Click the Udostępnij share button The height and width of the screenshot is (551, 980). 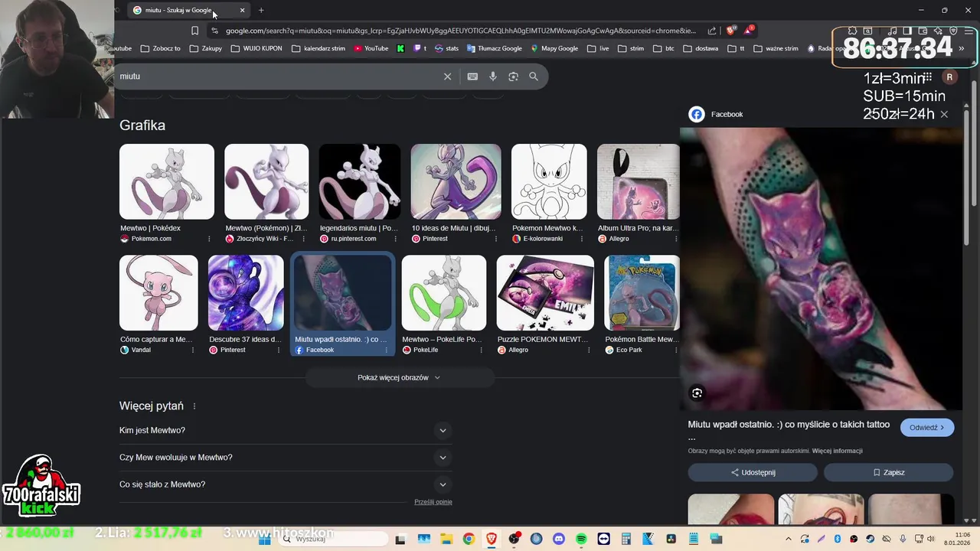coord(753,472)
